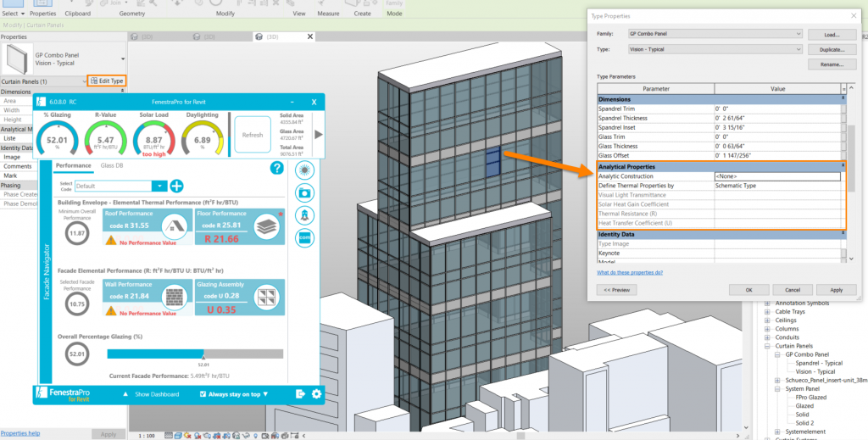Expand area details with the triangle arrow

[319, 135]
